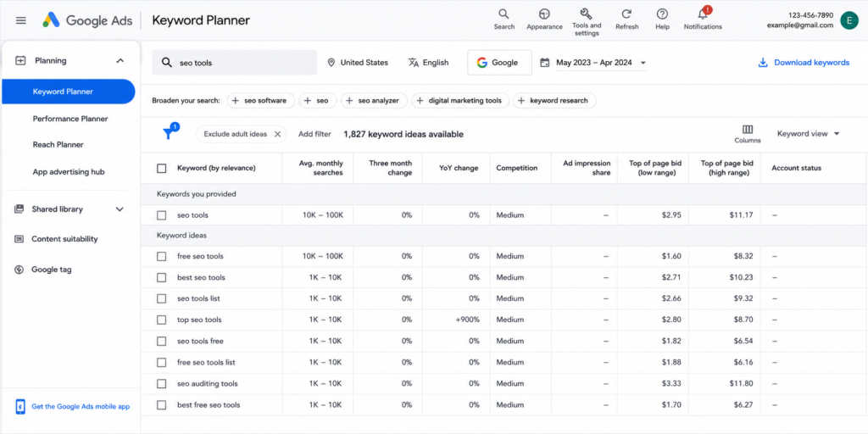Click the Refresh icon
Screen dimensions: 868x434
(626, 14)
